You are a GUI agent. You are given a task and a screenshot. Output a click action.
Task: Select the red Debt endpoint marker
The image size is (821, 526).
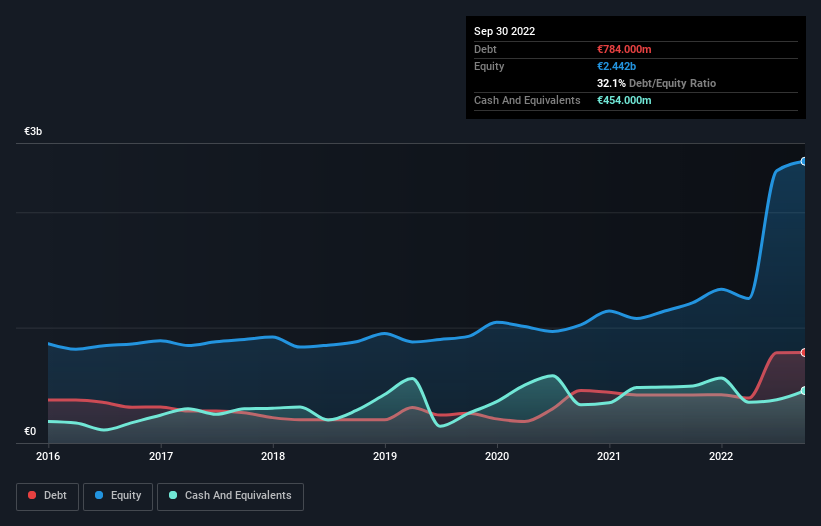click(804, 353)
